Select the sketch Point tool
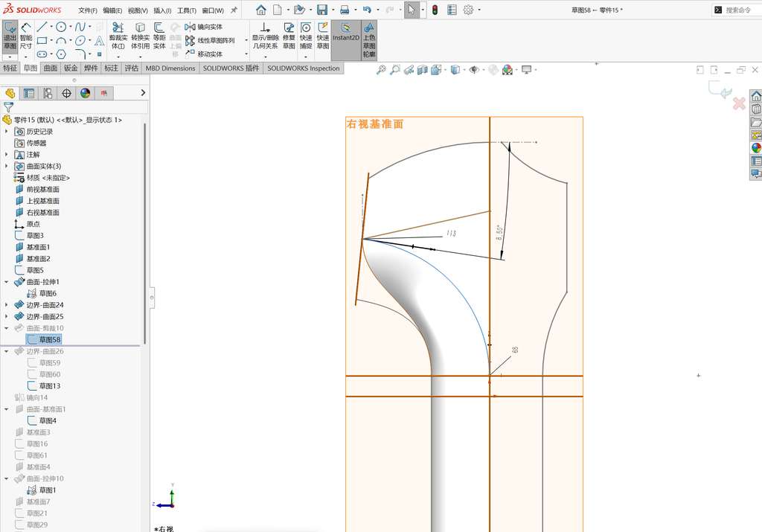The height and width of the screenshot is (532, 762). coord(99,54)
